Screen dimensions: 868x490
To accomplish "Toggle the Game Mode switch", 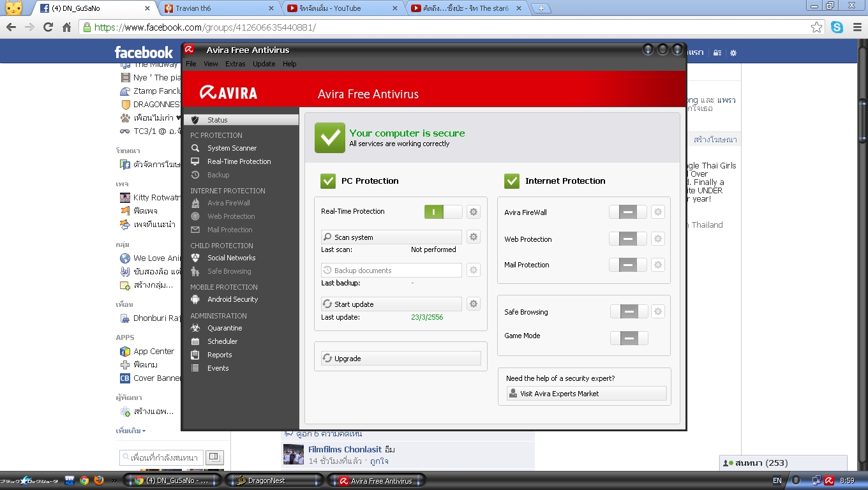I will (629, 338).
